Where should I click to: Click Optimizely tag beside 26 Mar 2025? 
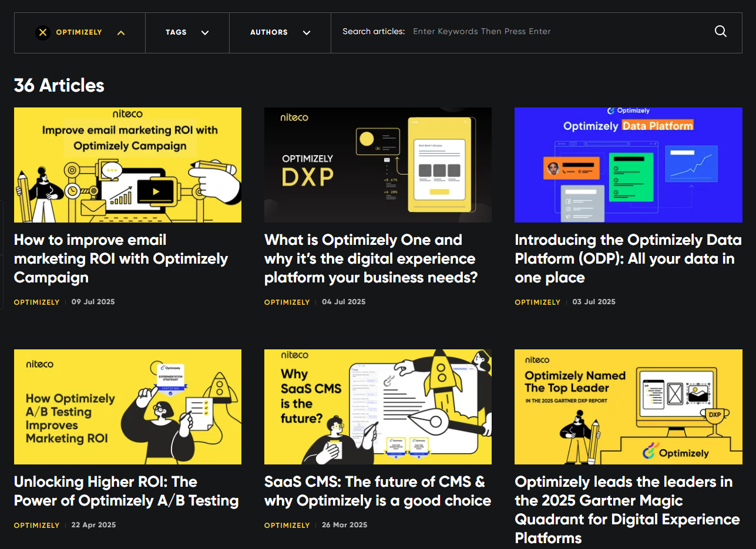coord(287,526)
